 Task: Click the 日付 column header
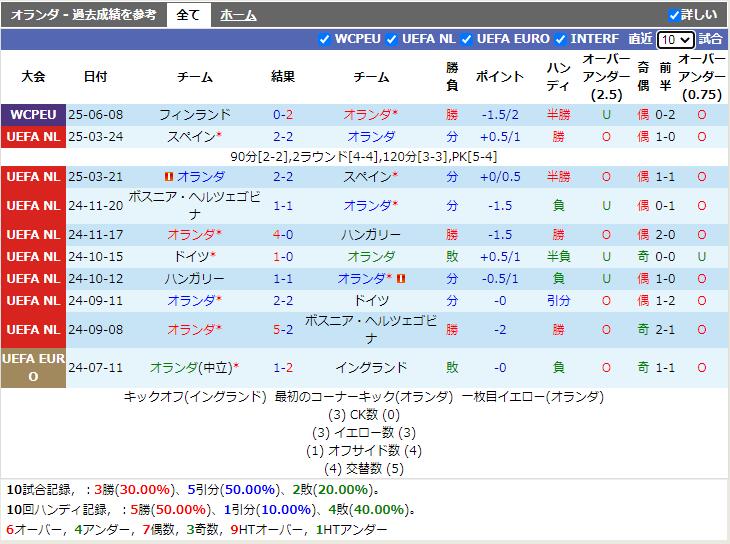tap(95, 76)
